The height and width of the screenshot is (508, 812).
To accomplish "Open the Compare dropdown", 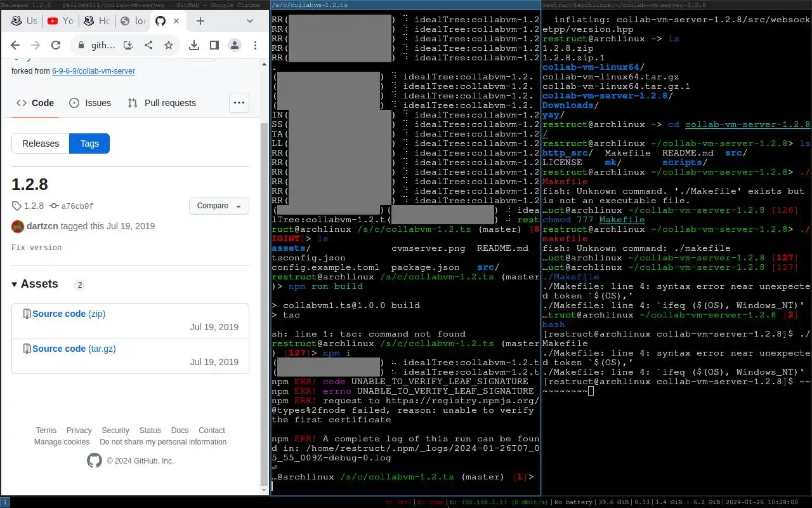I will [x=219, y=206].
